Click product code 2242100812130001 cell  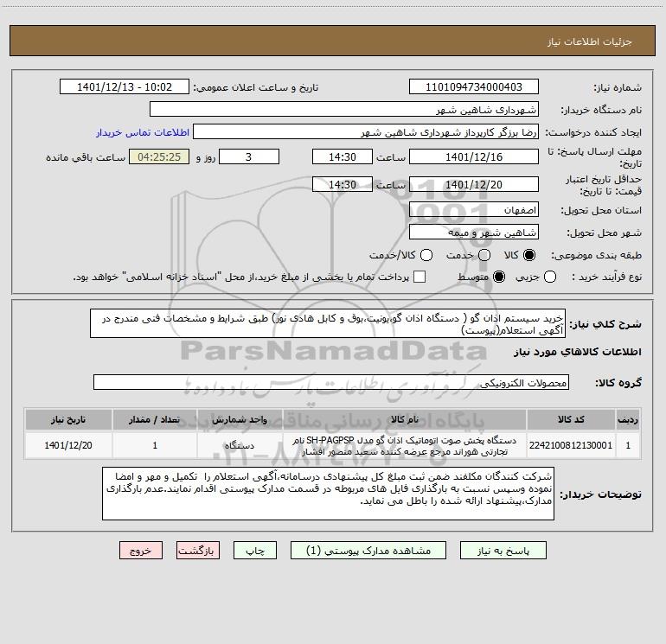tap(571, 445)
